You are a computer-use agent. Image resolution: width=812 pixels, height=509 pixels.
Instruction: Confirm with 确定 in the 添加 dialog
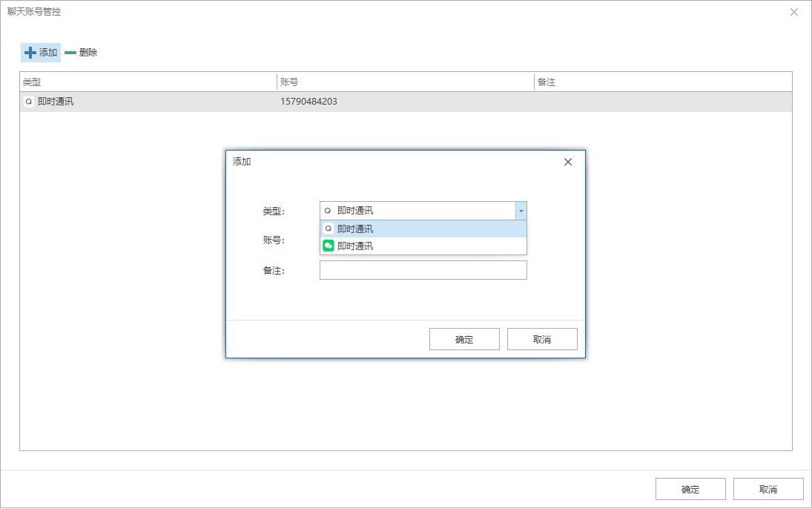coord(464,339)
